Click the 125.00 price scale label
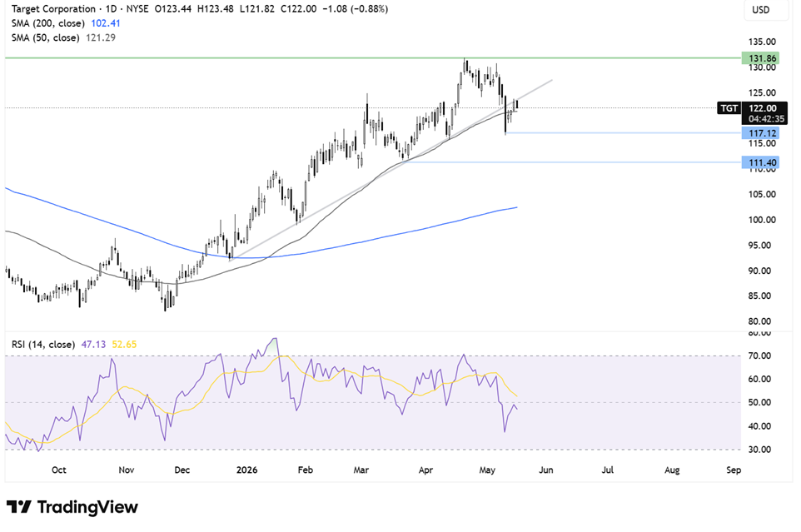Image resolution: width=801 pixels, height=532 pixels. [762, 93]
